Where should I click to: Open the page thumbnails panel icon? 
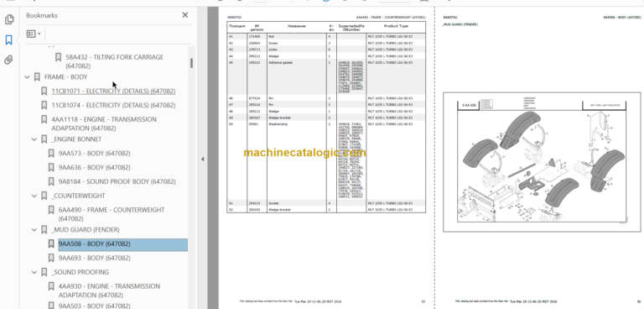[x=9, y=19]
